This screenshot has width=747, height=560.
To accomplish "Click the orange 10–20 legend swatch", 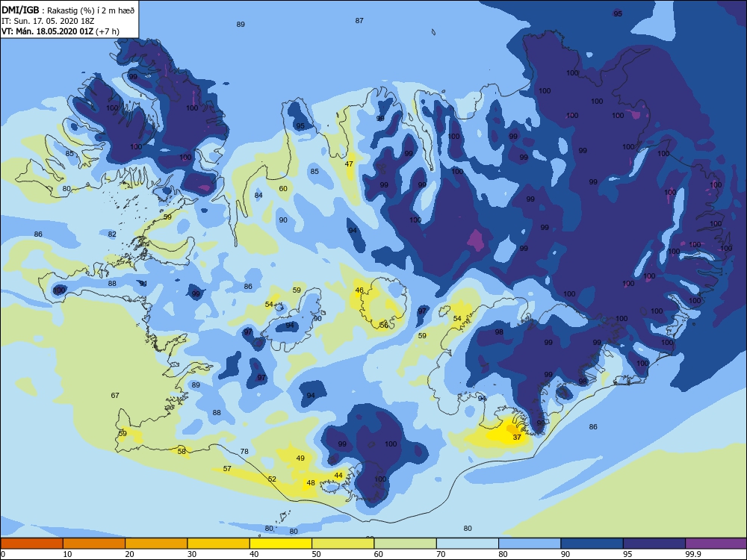I will tap(94, 544).
